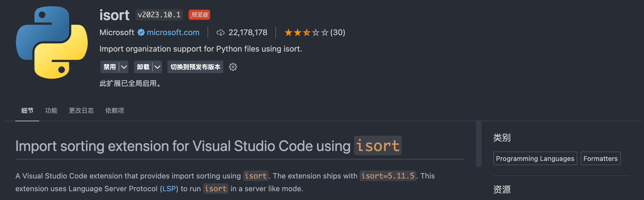Select the 细节 details tab
The image size is (644, 200).
tap(27, 110)
